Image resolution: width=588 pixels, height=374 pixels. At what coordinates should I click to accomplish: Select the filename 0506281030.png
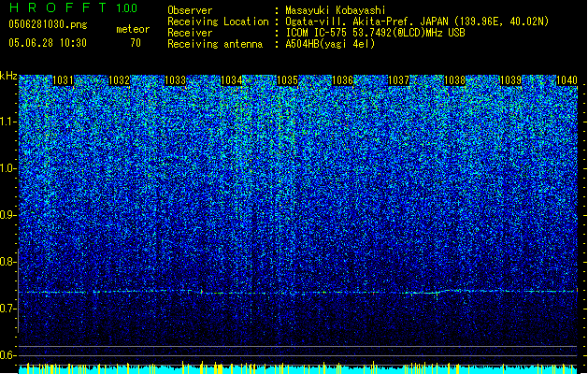point(48,24)
